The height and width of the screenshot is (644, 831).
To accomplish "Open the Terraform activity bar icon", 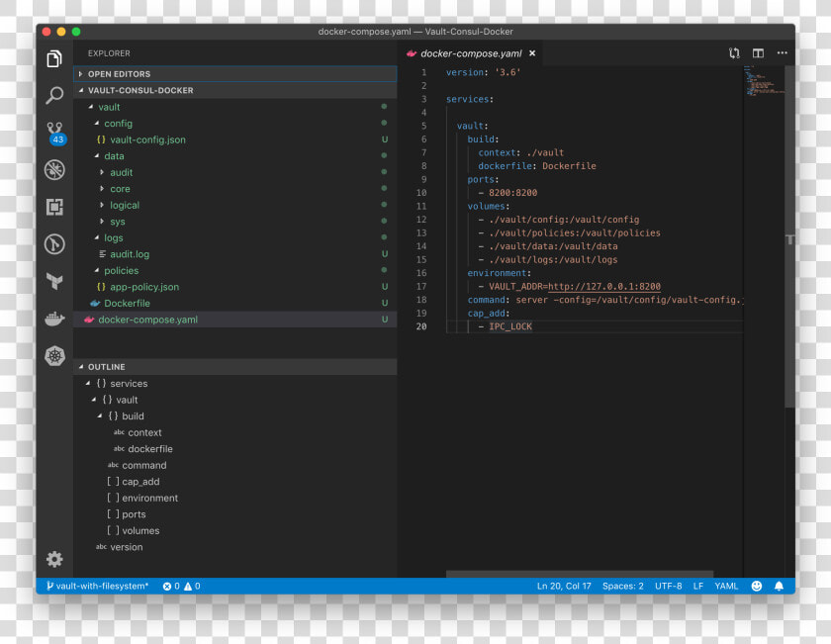I will (54, 281).
